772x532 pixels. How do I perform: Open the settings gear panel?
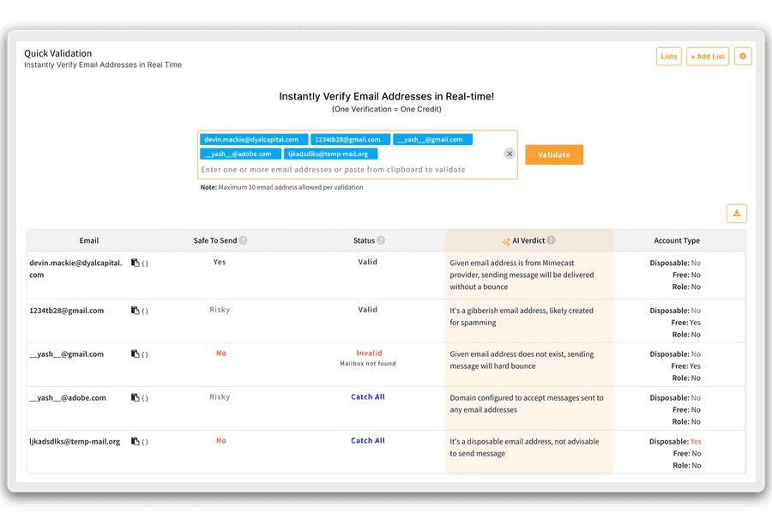pos(743,56)
